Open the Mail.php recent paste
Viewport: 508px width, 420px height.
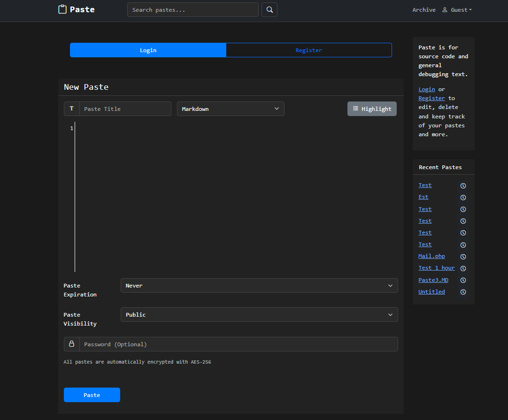tap(431, 256)
